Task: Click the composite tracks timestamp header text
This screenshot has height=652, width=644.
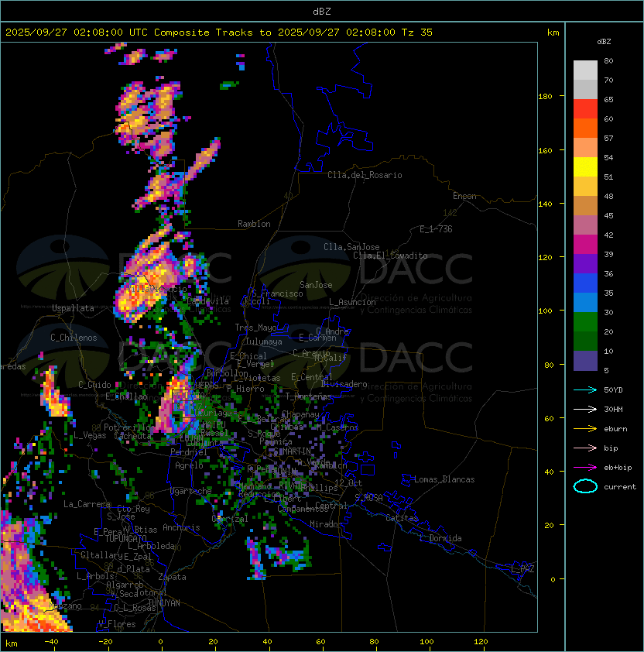Action: [219, 33]
